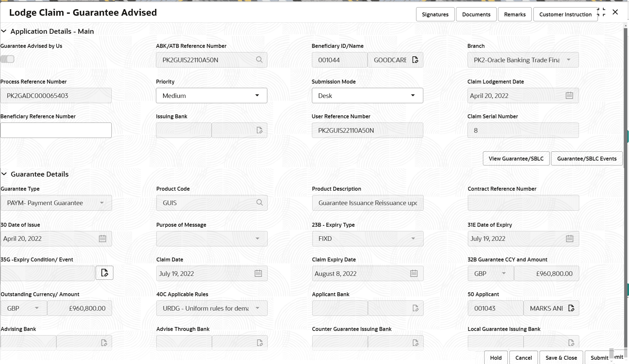The height and width of the screenshot is (364, 629).
Task: Open calendar for 31E Date of Expiry
Action: (569, 239)
